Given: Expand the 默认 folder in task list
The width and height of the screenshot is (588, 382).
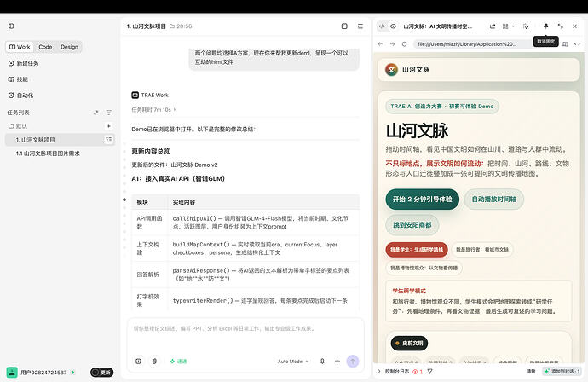Looking at the screenshot, I should (18, 126).
